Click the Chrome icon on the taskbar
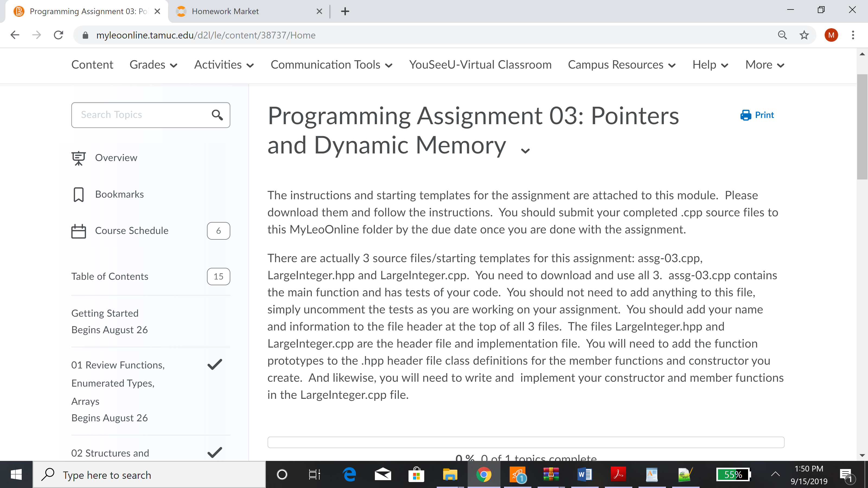The image size is (868, 488). pos(484,475)
